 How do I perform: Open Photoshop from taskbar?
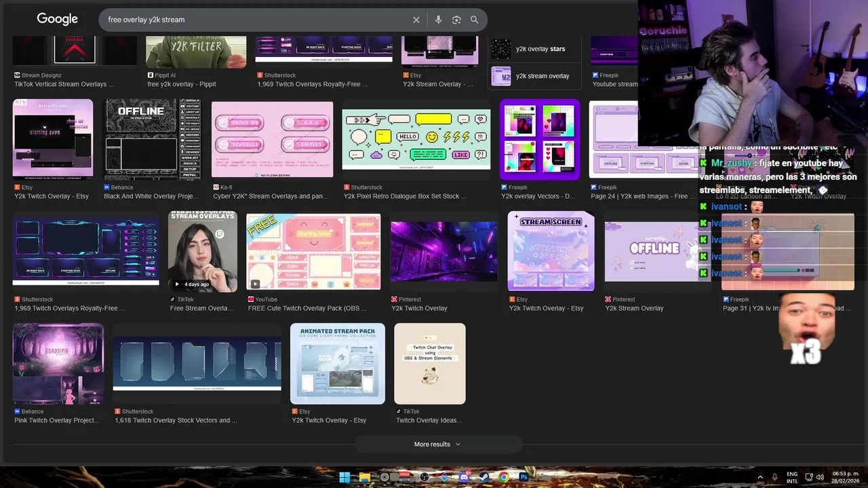click(524, 477)
